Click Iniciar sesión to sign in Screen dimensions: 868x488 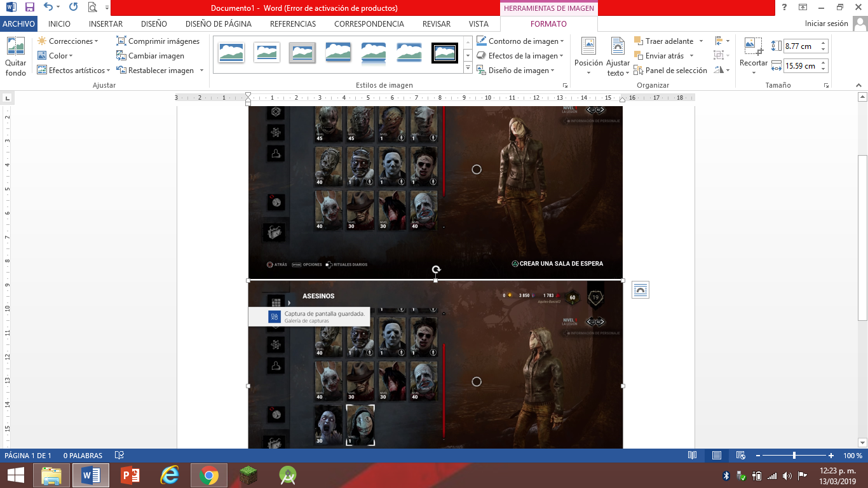(x=826, y=24)
